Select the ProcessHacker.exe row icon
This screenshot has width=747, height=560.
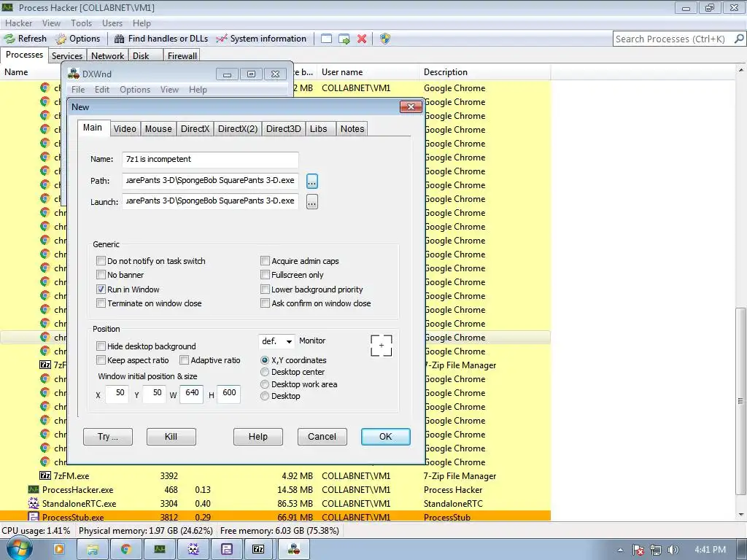pyautogui.click(x=34, y=489)
